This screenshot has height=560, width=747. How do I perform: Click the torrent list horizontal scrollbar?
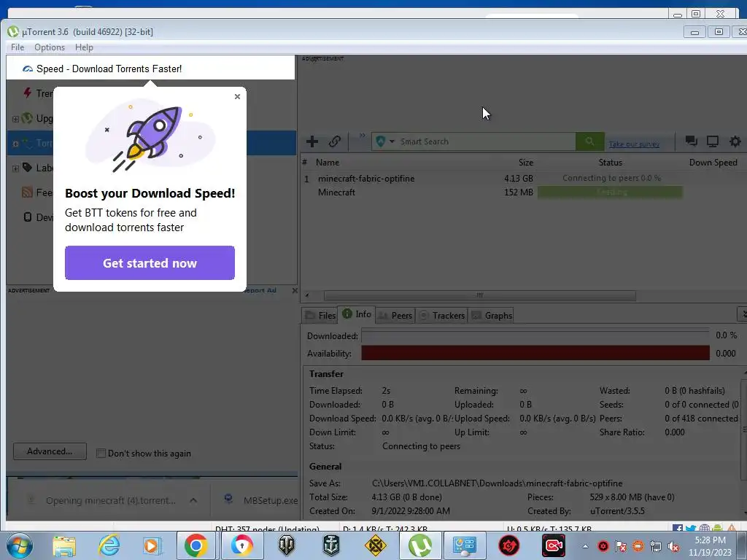[x=480, y=296]
